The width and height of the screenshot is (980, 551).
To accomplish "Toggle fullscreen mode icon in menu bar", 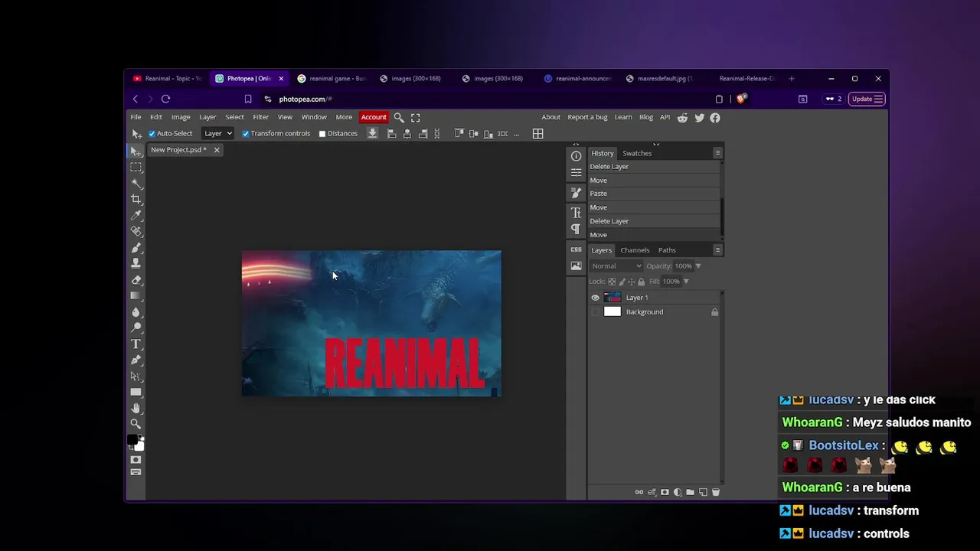I will (416, 117).
